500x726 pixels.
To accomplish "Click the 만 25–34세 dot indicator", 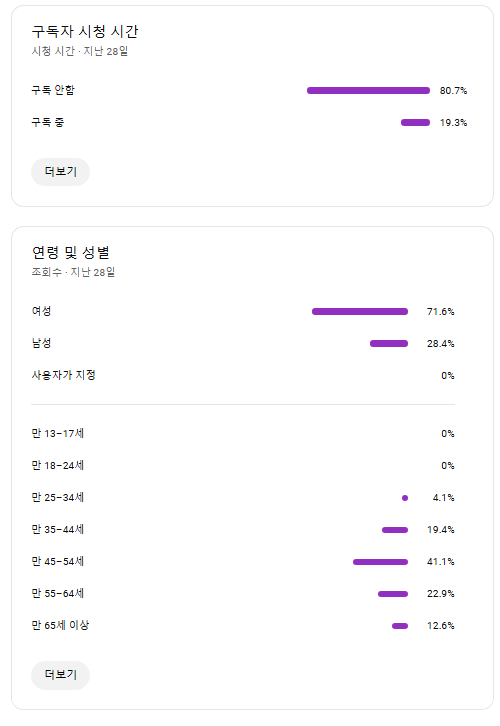I will [405, 498].
